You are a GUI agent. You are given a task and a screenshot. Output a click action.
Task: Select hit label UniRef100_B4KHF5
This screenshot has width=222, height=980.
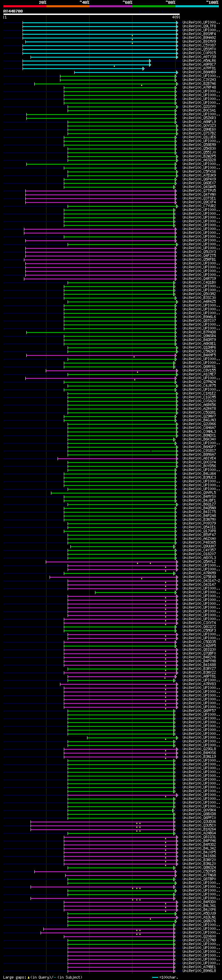tap(199, 355)
